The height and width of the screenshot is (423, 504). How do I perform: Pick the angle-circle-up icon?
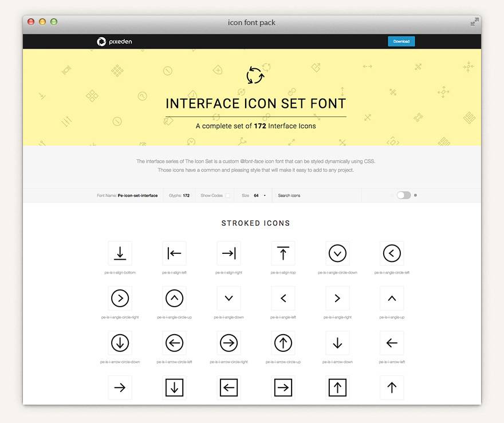point(174,298)
